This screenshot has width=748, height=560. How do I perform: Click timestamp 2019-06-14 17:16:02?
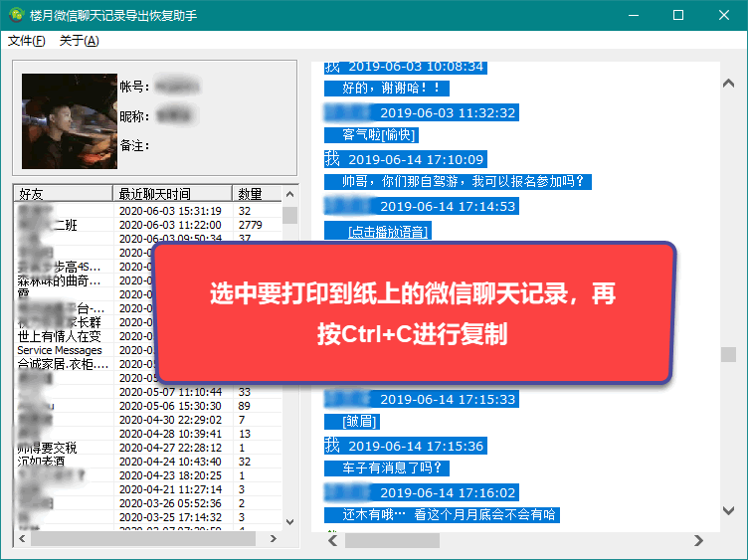point(448,492)
